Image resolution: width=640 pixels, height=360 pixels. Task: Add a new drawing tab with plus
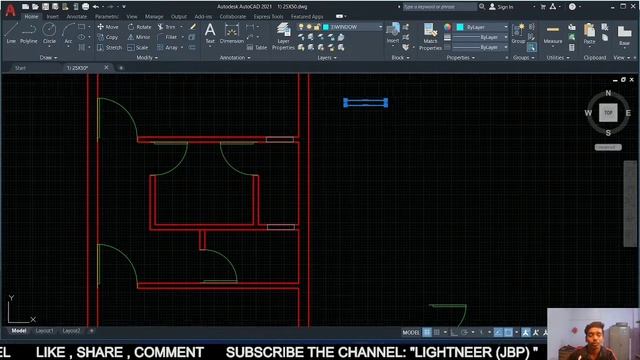[x=121, y=68]
